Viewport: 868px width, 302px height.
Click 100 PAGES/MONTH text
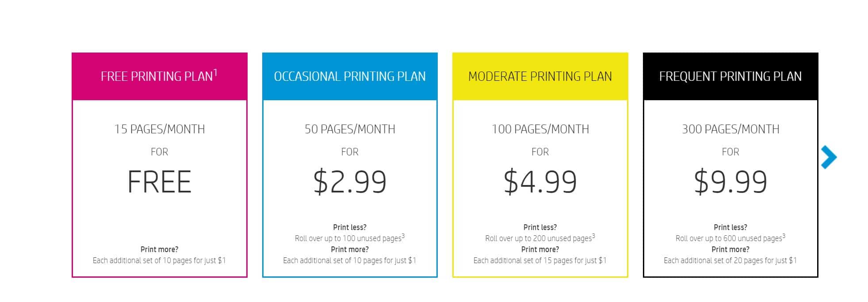coord(540,129)
